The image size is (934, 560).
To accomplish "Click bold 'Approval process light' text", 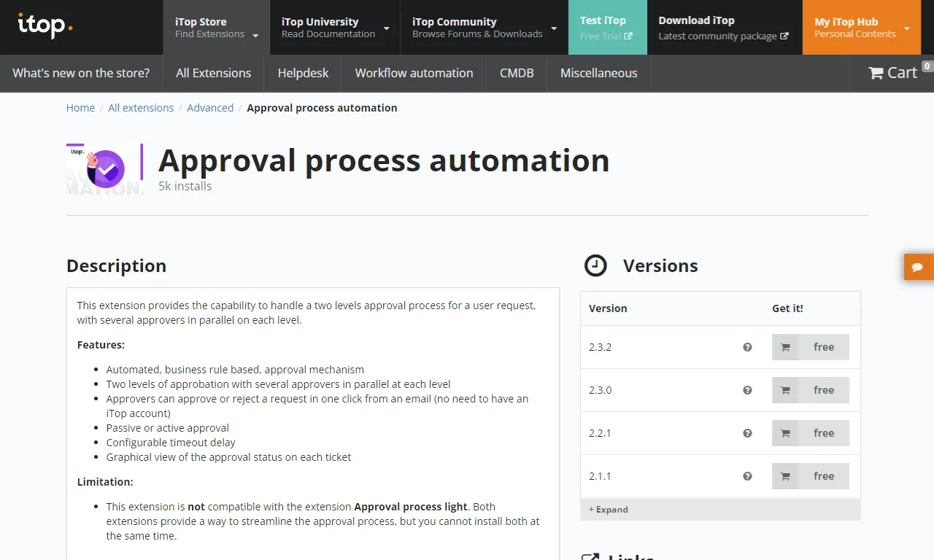I will [x=411, y=507].
